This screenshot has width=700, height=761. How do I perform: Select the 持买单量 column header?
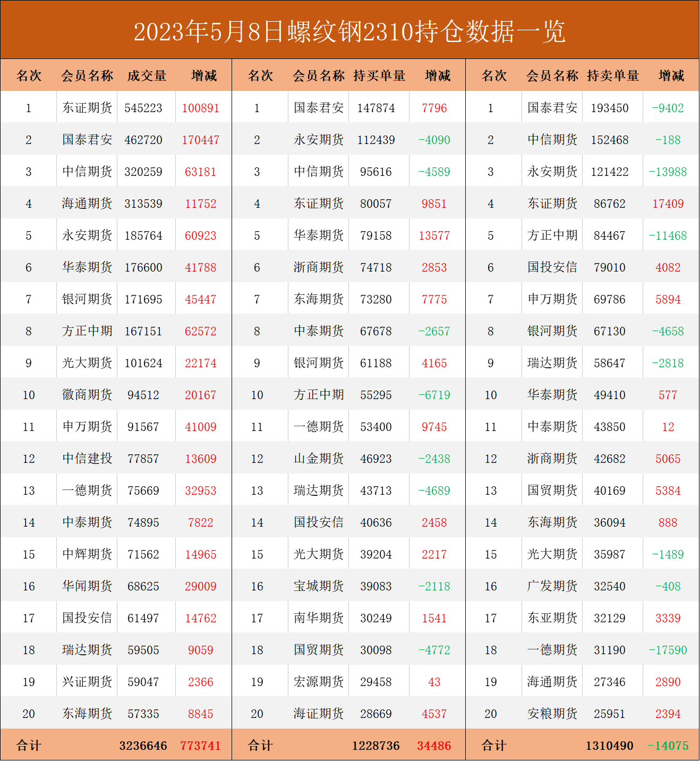pos(379,75)
